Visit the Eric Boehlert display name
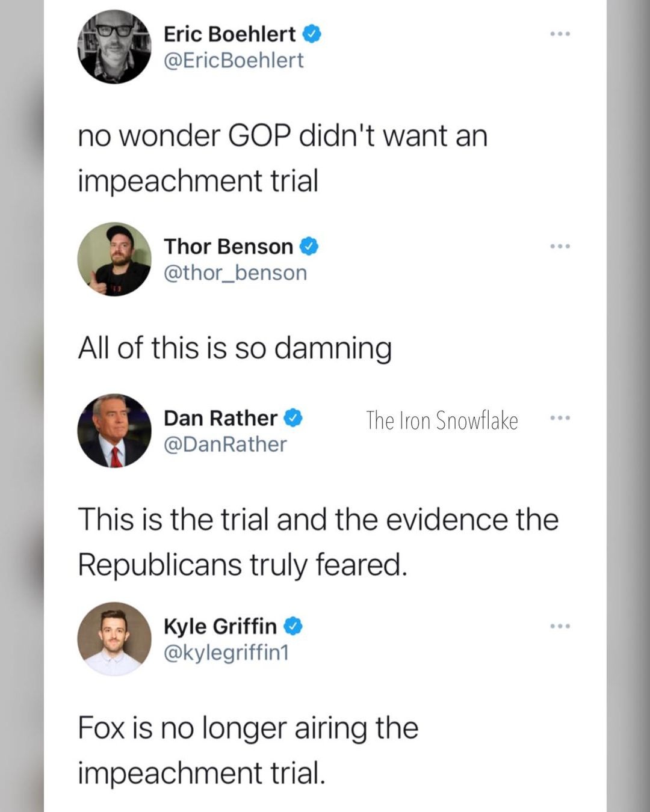This screenshot has width=650, height=812. [229, 34]
